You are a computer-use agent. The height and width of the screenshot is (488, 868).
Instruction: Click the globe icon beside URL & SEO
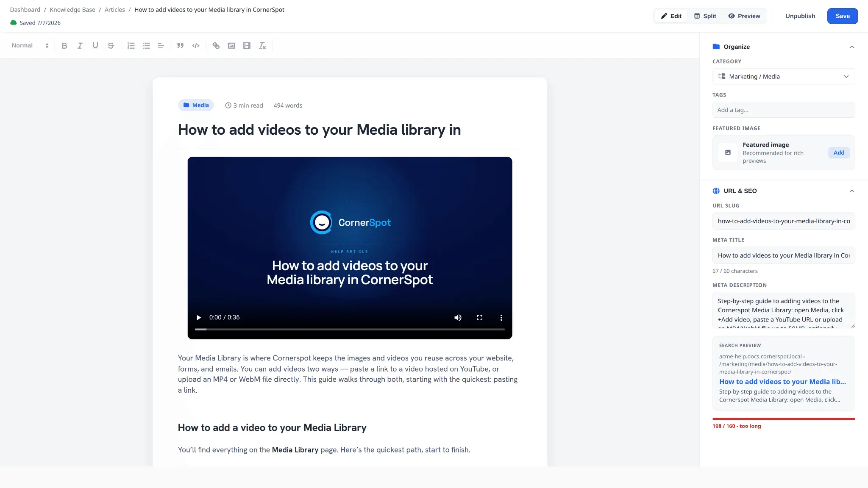(x=716, y=191)
